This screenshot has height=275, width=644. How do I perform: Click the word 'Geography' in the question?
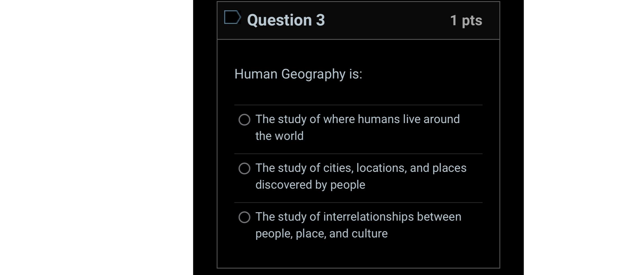tap(313, 74)
